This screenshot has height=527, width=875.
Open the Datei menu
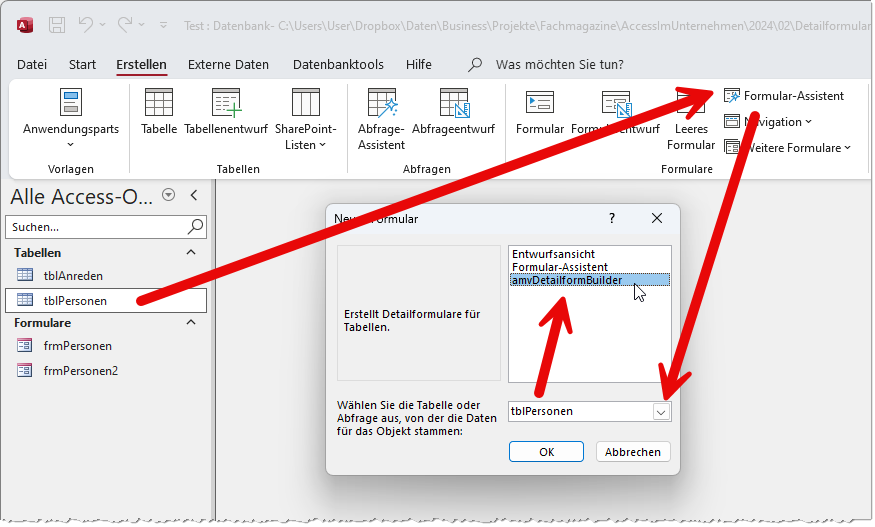pyautogui.click(x=32, y=65)
